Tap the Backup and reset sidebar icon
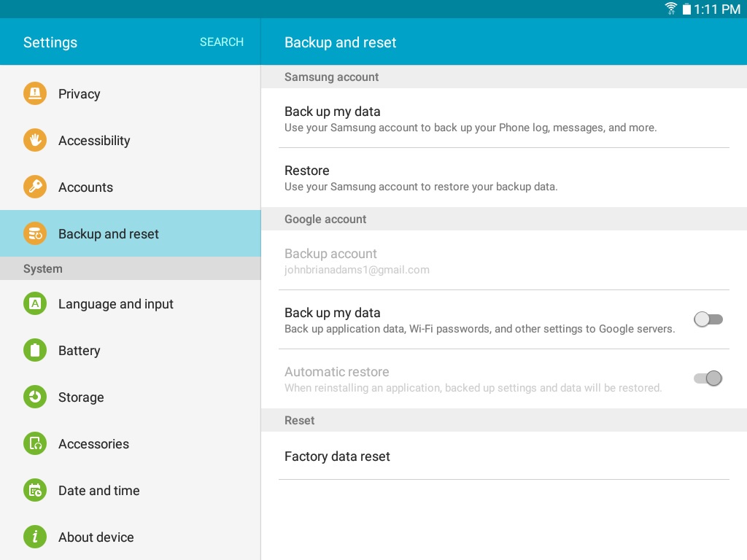This screenshot has height=560, width=747. [35, 233]
